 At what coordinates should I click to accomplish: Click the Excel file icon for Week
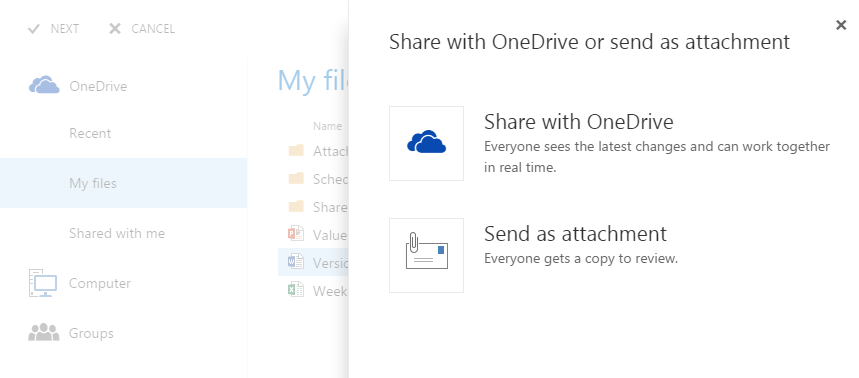click(296, 290)
